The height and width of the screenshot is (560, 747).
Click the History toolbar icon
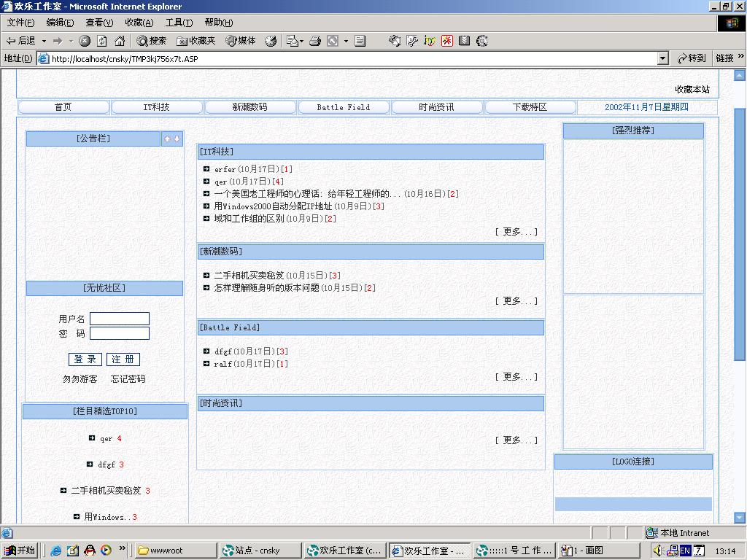271,41
